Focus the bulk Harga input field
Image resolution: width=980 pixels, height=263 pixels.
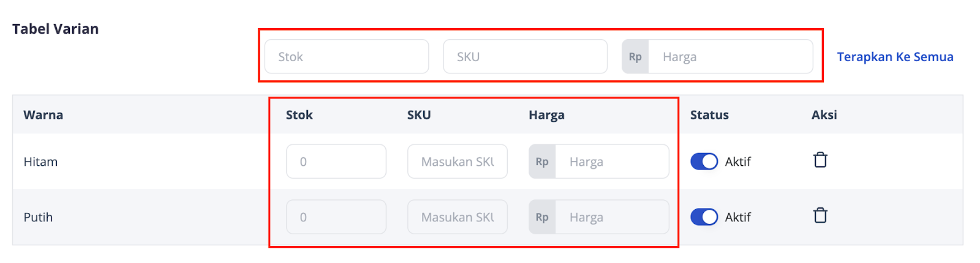[x=729, y=57]
